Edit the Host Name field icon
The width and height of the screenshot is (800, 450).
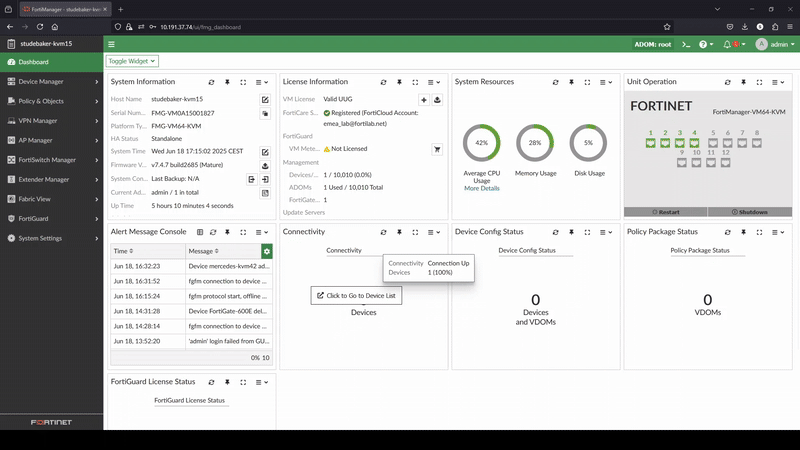[x=265, y=99]
